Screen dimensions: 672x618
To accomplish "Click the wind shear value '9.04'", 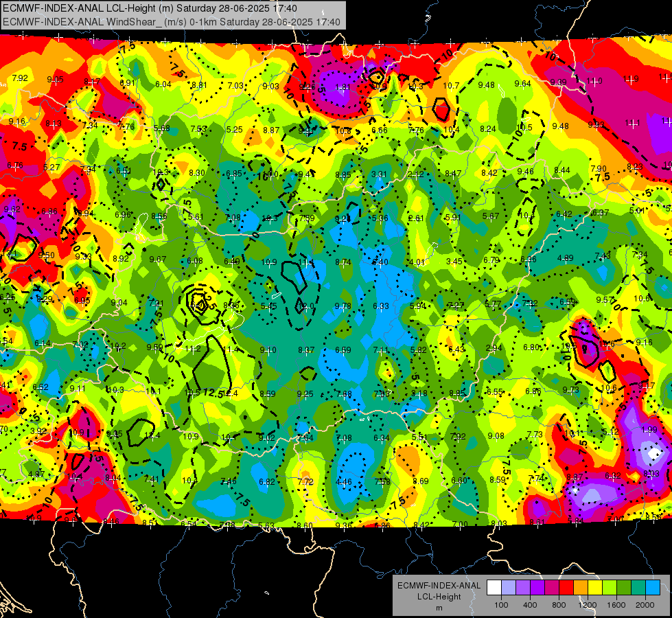I will (119, 303).
